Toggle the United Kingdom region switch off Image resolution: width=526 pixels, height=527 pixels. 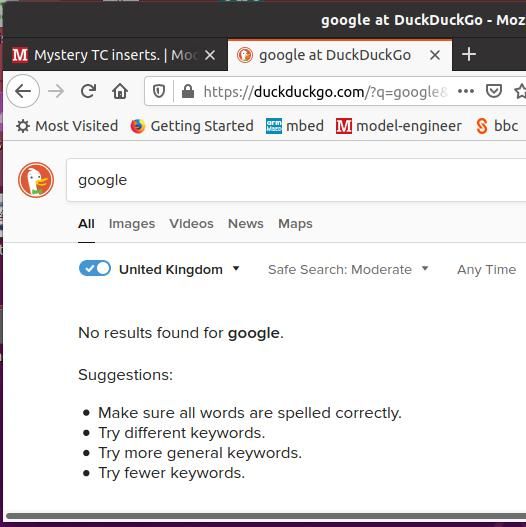[x=95, y=269]
